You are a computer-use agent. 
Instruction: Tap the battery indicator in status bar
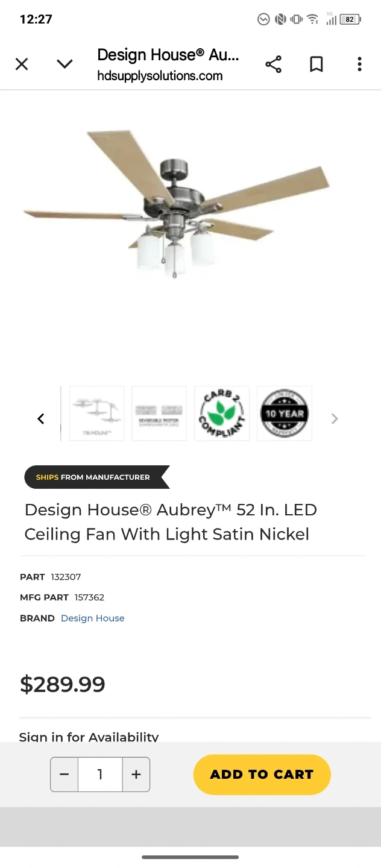[x=350, y=19]
